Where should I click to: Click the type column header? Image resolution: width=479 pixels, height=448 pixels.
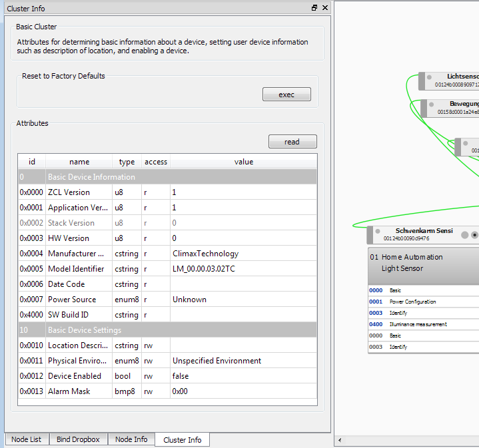pos(127,162)
